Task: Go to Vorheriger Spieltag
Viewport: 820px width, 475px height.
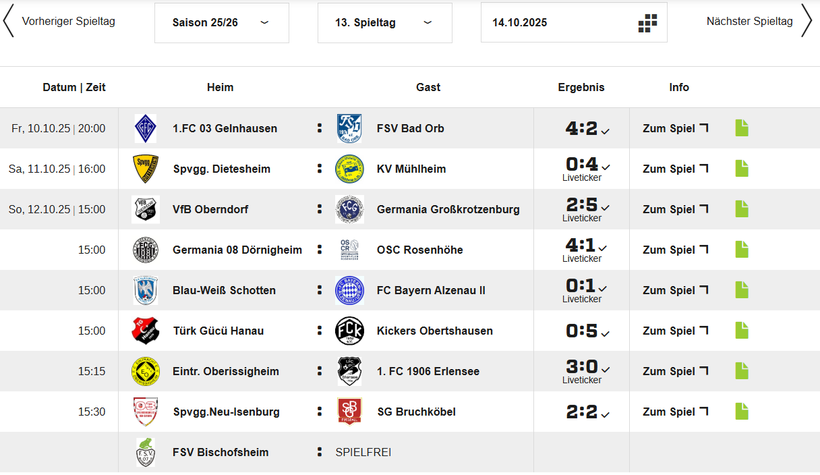Action: [58, 21]
